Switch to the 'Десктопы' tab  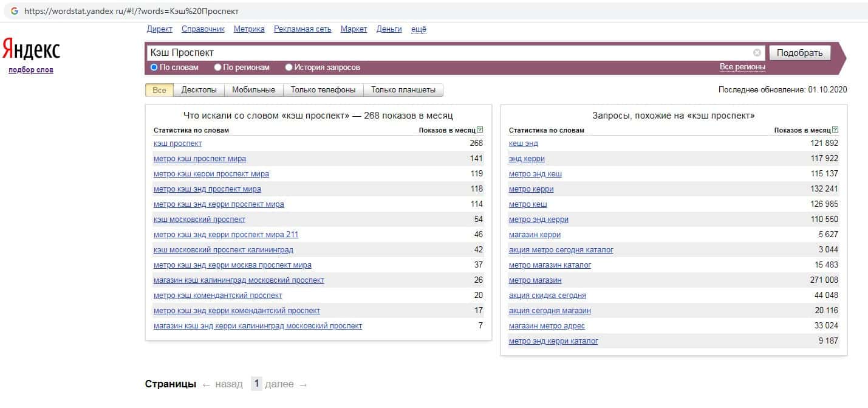[x=199, y=90]
